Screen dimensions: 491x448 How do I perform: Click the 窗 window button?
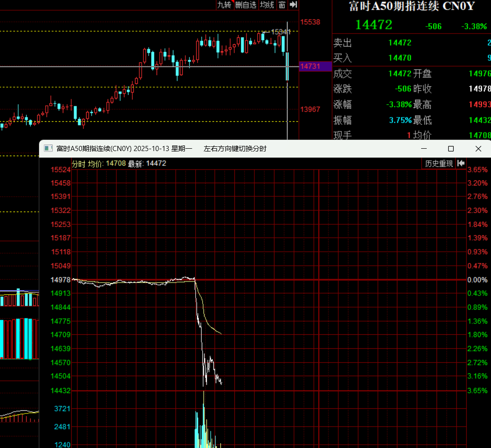(x=282, y=5)
